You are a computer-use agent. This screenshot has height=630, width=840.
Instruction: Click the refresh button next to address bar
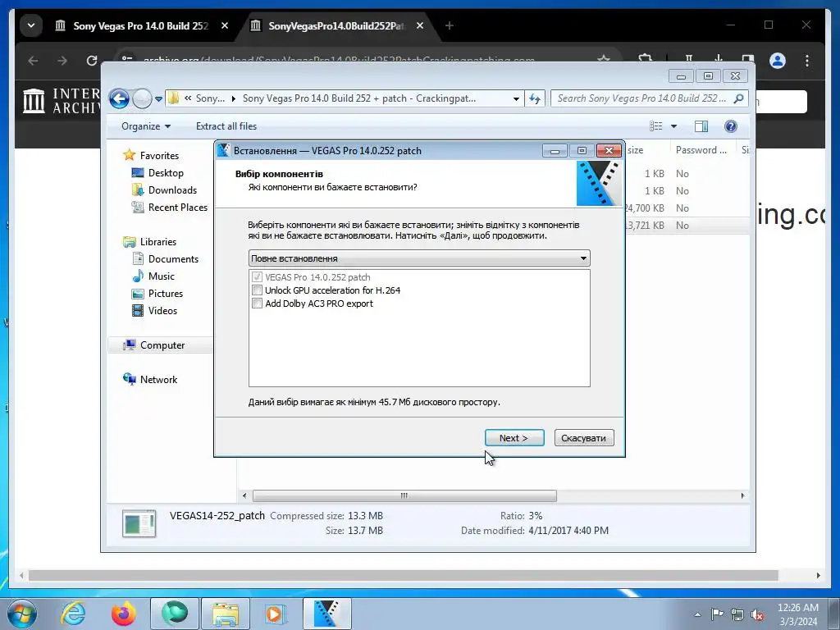coord(535,98)
